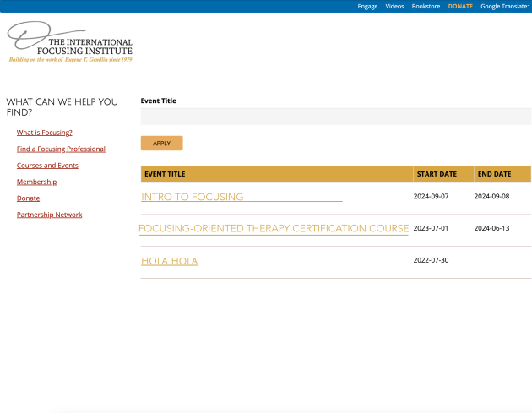Select end date 2024-09-08
The image size is (532, 413).
tap(491, 196)
